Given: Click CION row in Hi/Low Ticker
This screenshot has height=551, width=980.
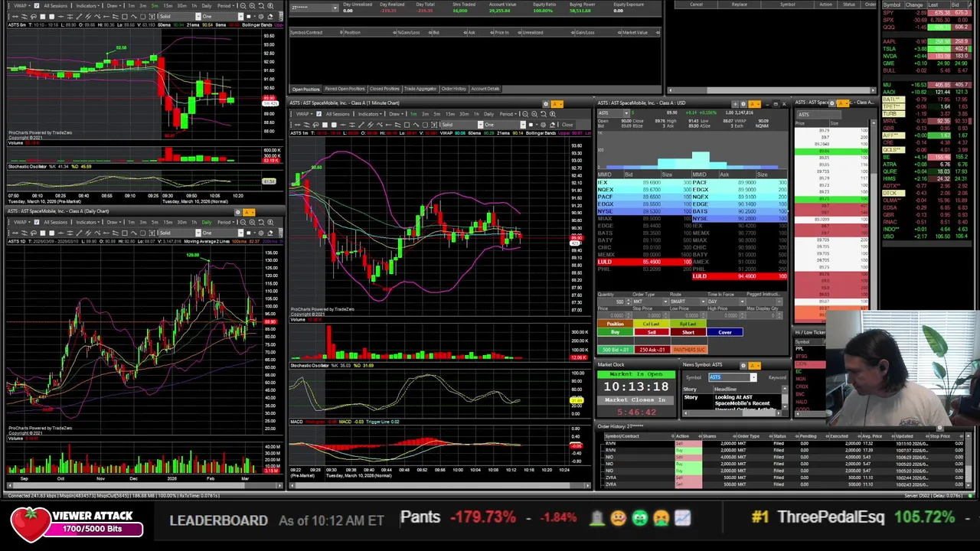Looking at the screenshot, I should [810, 364].
